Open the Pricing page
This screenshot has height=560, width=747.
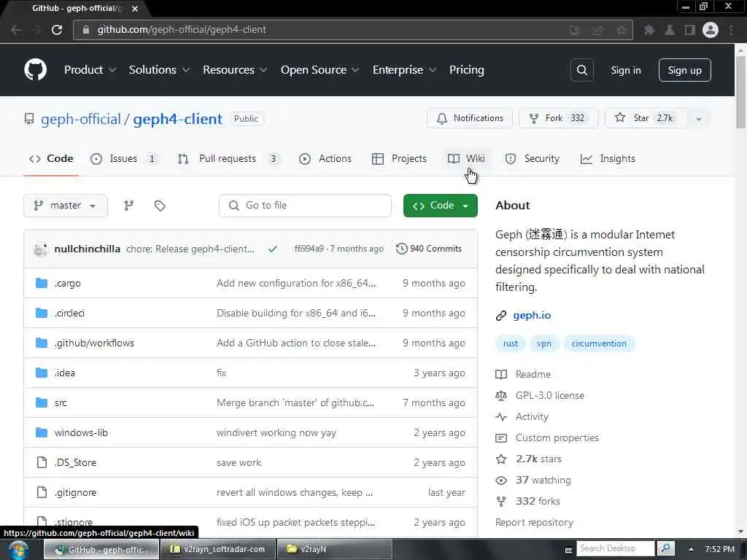click(x=466, y=70)
